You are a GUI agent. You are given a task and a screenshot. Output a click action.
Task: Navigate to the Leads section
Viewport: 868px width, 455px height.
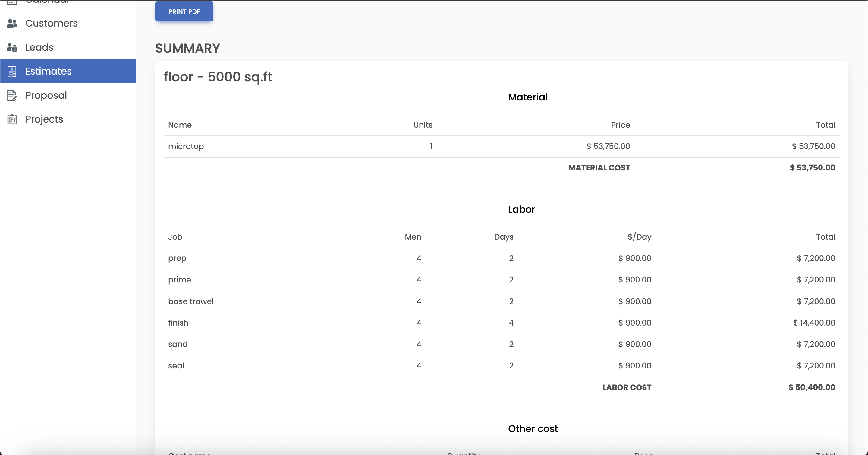39,47
